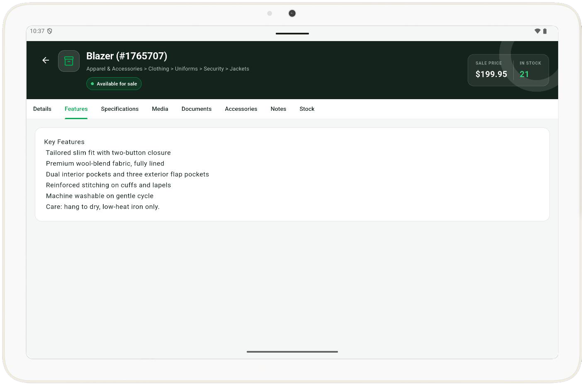Select 'Machine washable on gentle cycle' line
The image size is (588, 385).
pos(100,196)
